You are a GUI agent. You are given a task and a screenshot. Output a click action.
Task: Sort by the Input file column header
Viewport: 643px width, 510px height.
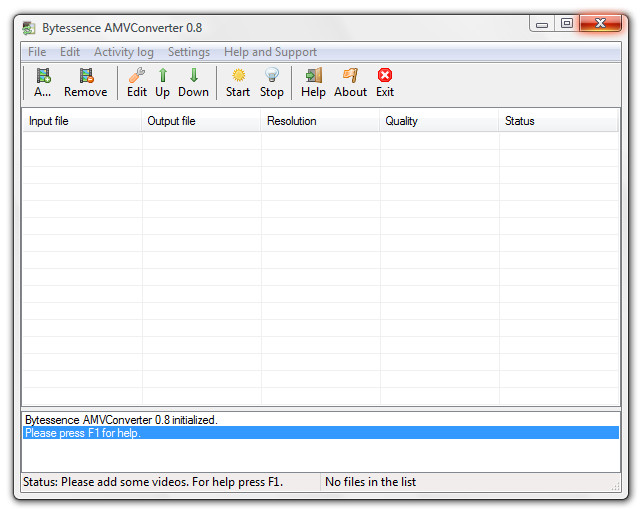pyautogui.click(x=82, y=121)
